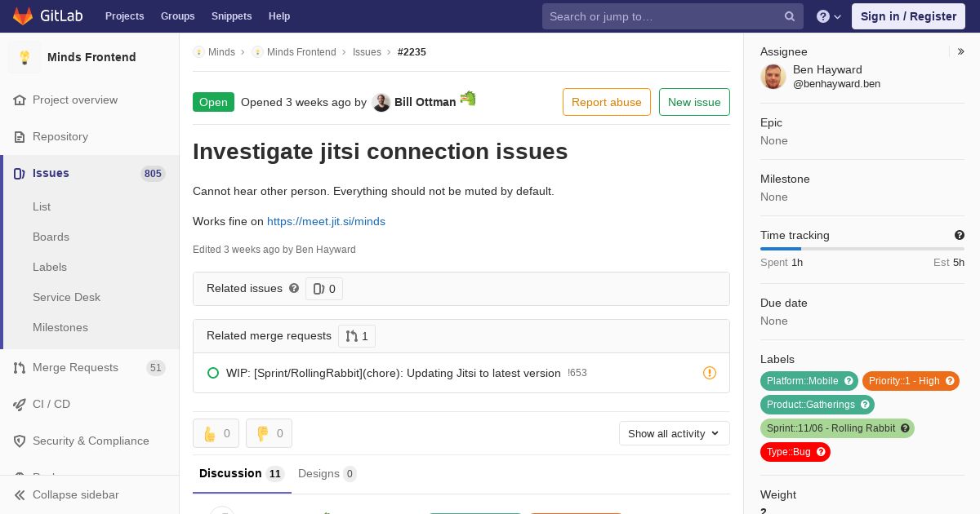Click the Issues breadcrumb link
This screenshot has height=514, width=980.
click(x=367, y=52)
